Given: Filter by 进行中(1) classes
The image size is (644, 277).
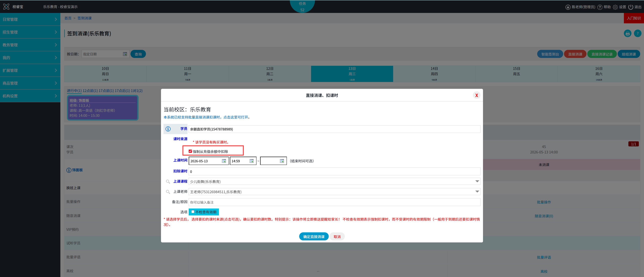Looking at the screenshot, I should [x=74, y=91].
